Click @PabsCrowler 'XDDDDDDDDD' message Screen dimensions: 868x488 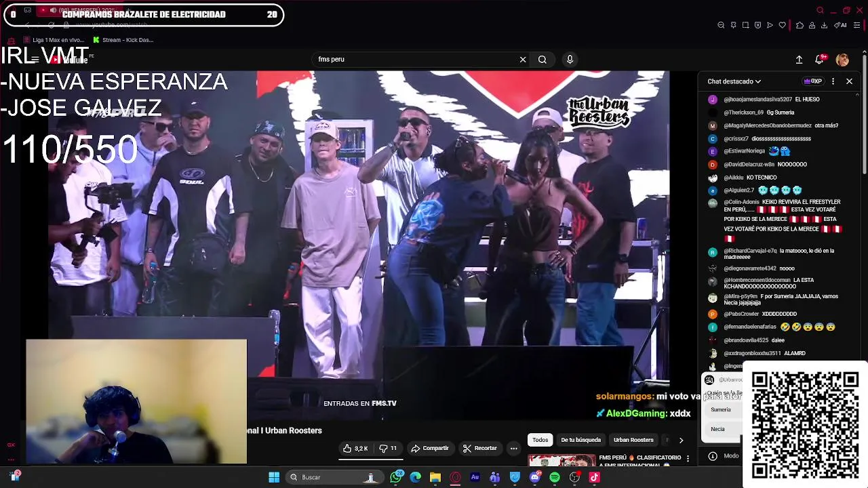click(760, 314)
